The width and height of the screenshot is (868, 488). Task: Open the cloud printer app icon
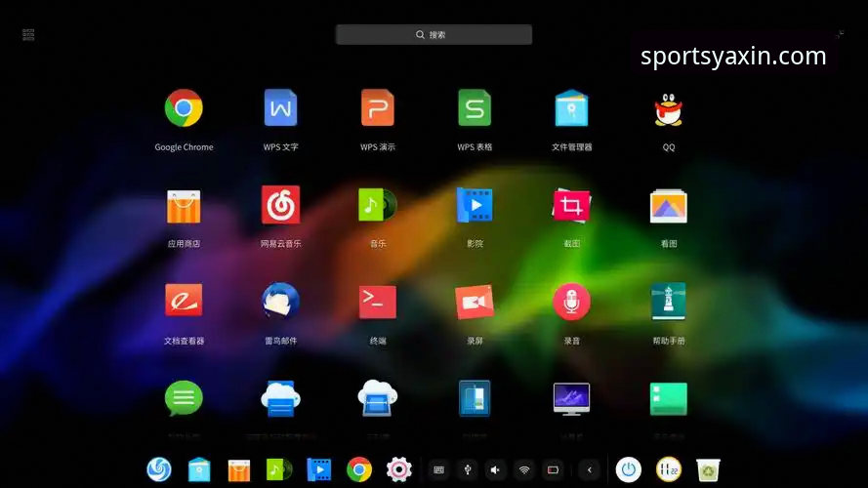pos(280,398)
